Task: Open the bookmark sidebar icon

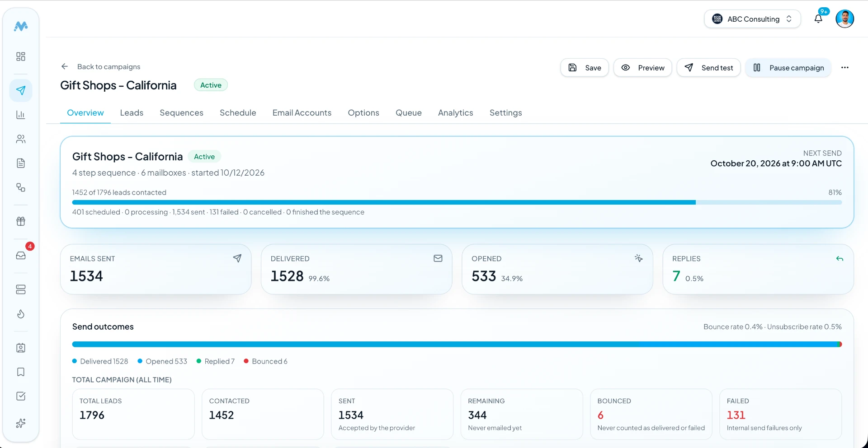Action: (x=21, y=372)
